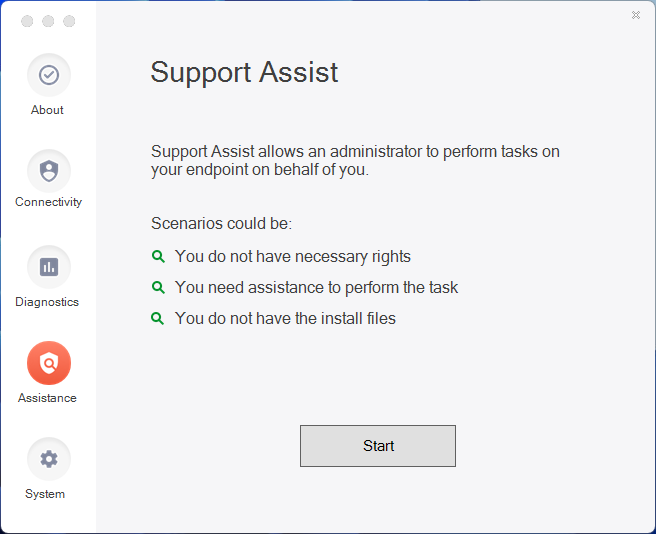Click the third gray window dot
Viewport: 656px width, 534px height.
click(x=69, y=21)
